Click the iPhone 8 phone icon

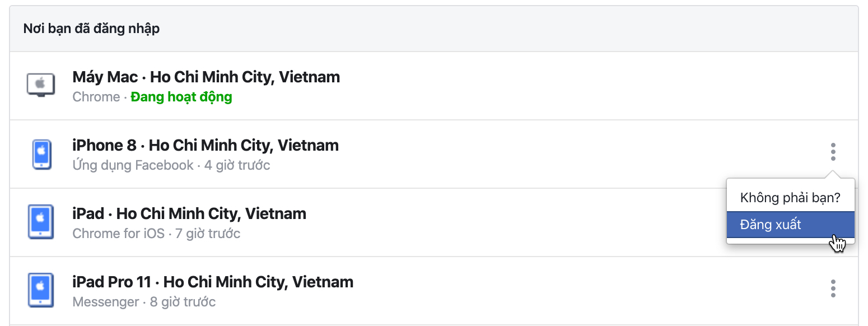click(x=41, y=154)
